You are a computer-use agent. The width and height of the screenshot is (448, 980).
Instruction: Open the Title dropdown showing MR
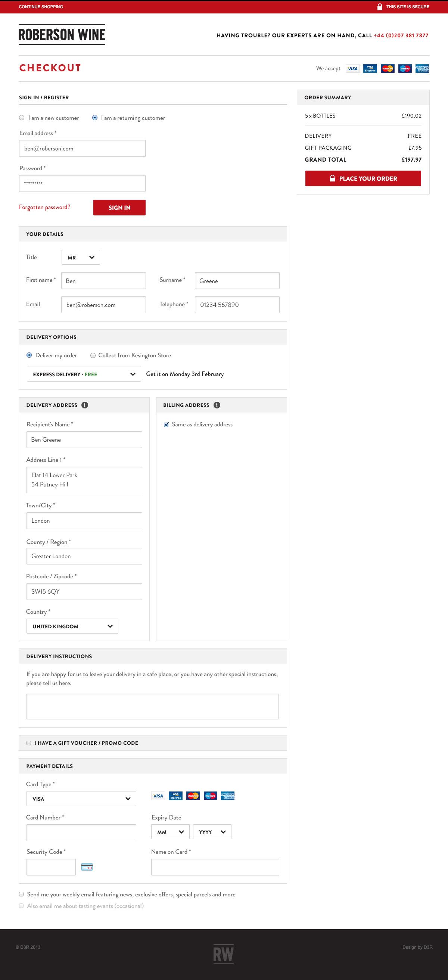pos(81,257)
